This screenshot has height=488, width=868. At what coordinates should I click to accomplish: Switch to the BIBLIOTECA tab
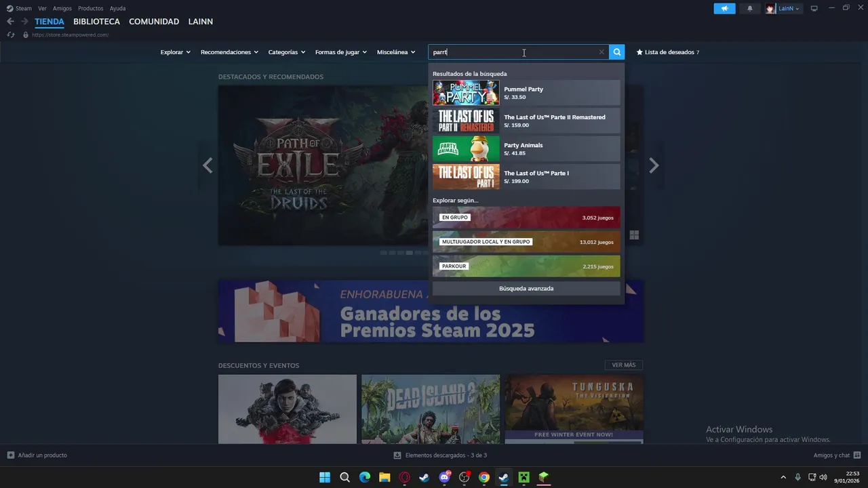(97, 22)
